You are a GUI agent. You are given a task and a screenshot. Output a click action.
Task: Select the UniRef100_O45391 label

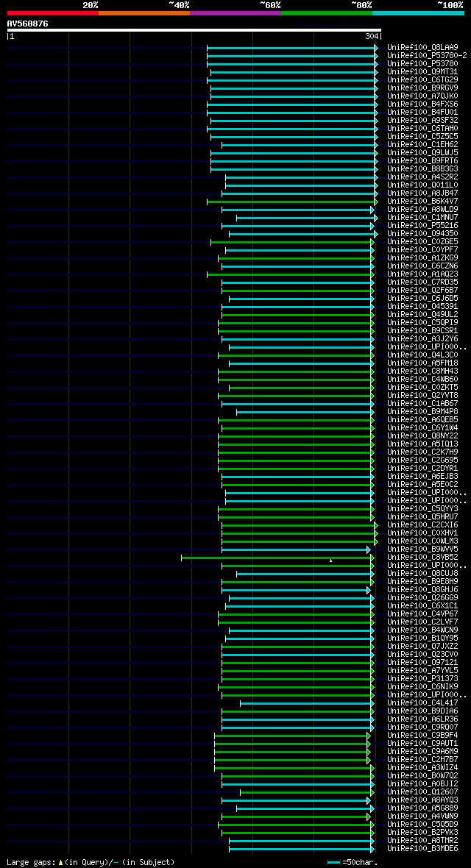point(422,306)
